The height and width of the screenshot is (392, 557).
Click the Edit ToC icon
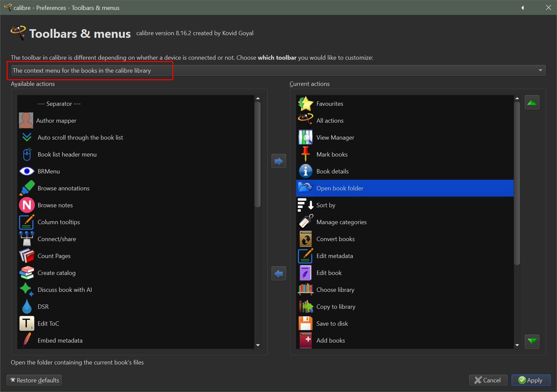click(x=27, y=323)
